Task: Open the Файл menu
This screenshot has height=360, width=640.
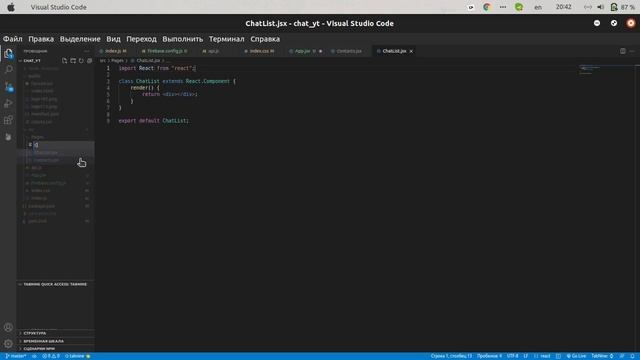Action: 13,39
